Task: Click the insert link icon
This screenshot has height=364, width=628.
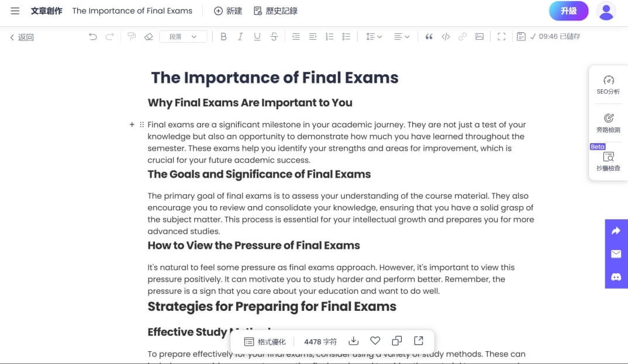Action: (463, 37)
